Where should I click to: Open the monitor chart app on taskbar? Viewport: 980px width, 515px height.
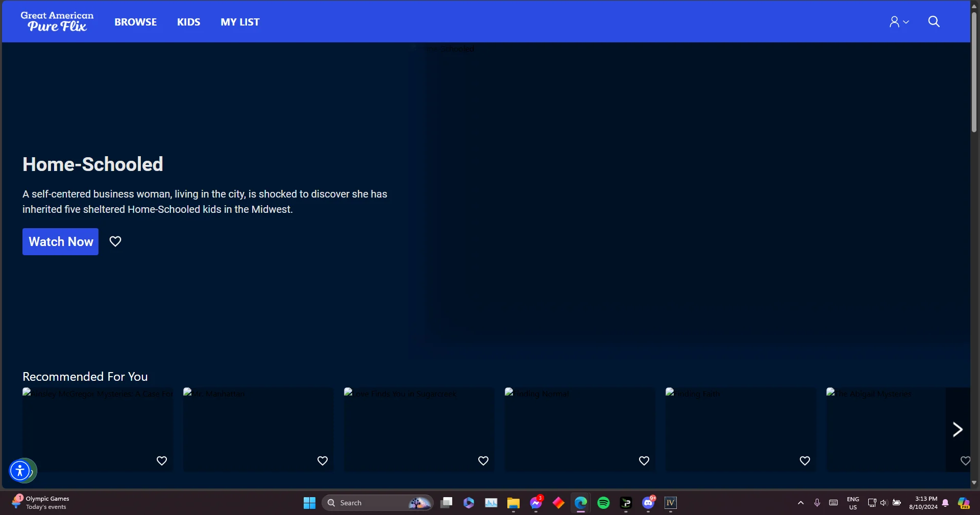coord(491,503)
